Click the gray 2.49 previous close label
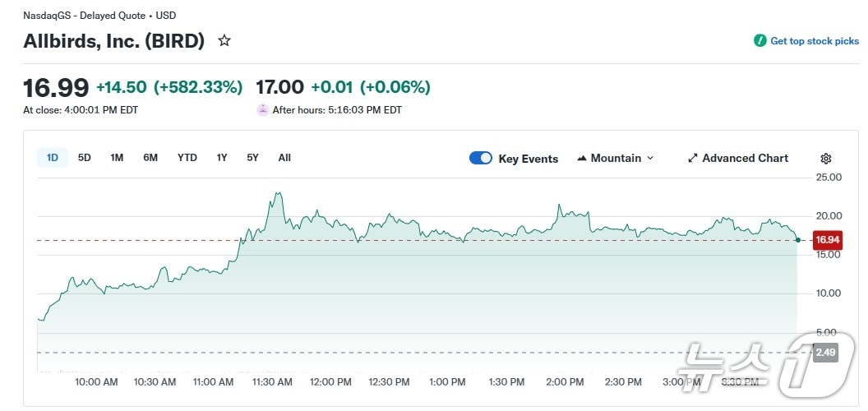This screenshot has width=868, height=411. click(x=824, y=353)
